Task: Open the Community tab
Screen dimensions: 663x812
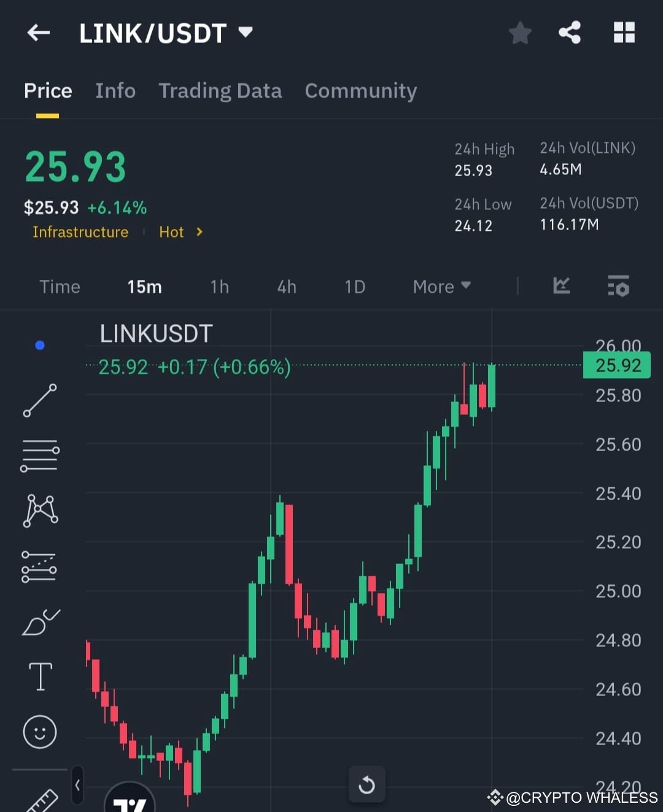Action: click(361, 91)
